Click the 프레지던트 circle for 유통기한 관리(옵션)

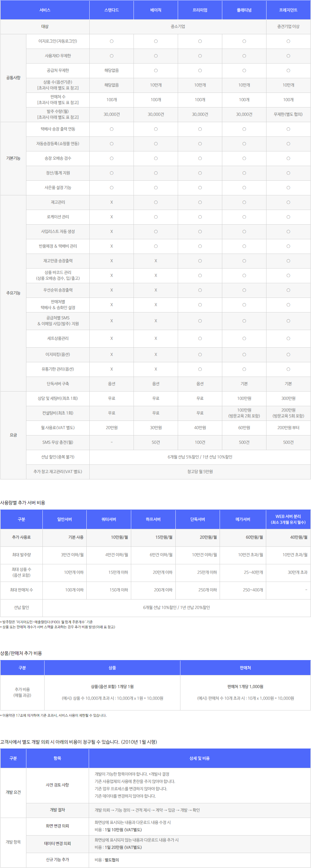pyautogui.click(x=288, y=369)
